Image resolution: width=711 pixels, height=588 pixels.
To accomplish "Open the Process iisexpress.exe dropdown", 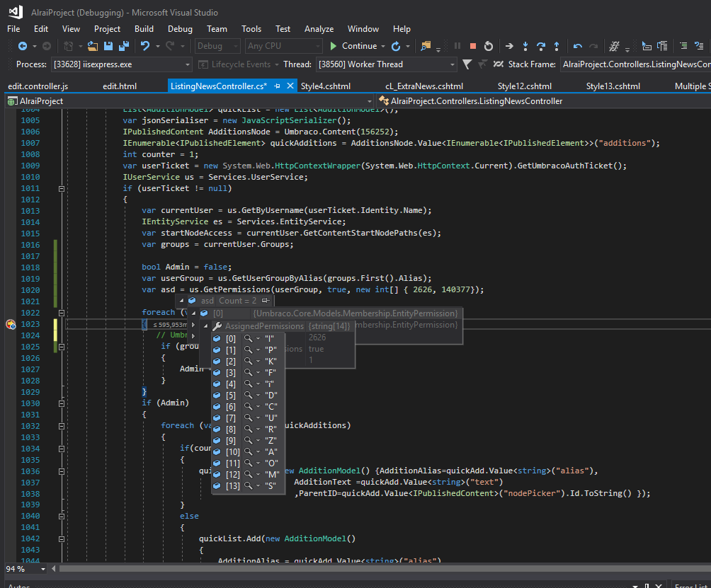I will [122, 64].
